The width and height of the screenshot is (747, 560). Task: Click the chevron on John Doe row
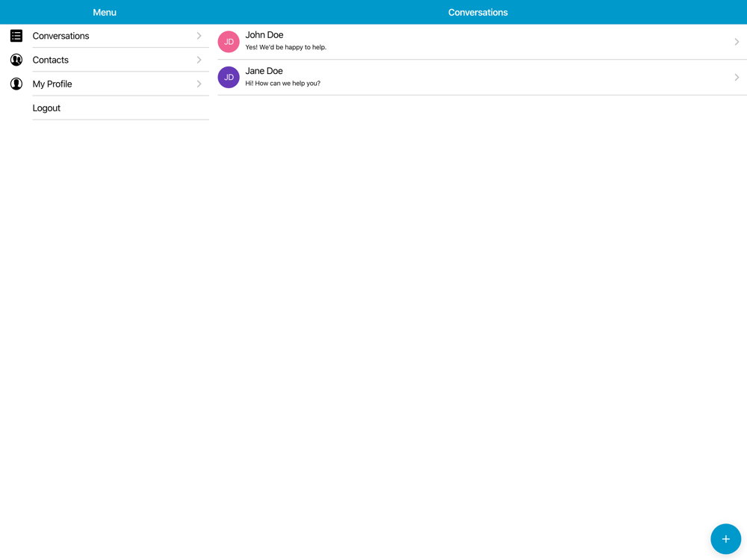[x=737, y=41]
